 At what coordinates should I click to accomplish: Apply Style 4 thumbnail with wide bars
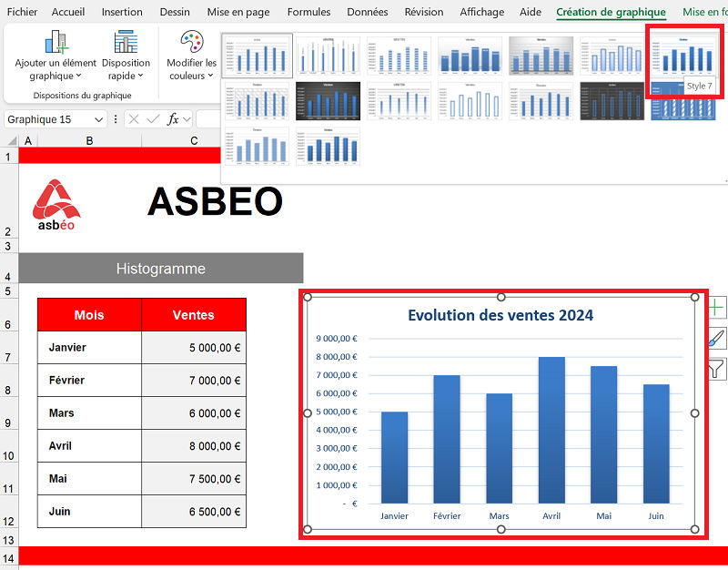click(470, 56)
